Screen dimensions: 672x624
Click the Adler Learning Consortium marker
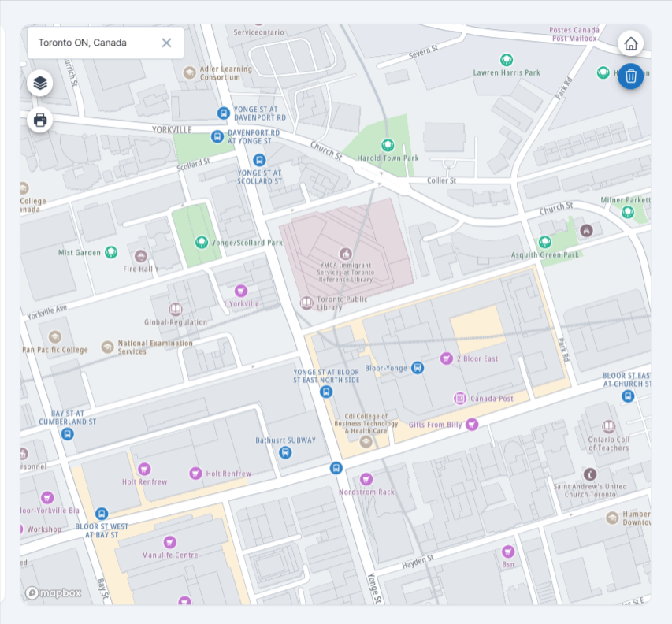(x=189, y=72)
